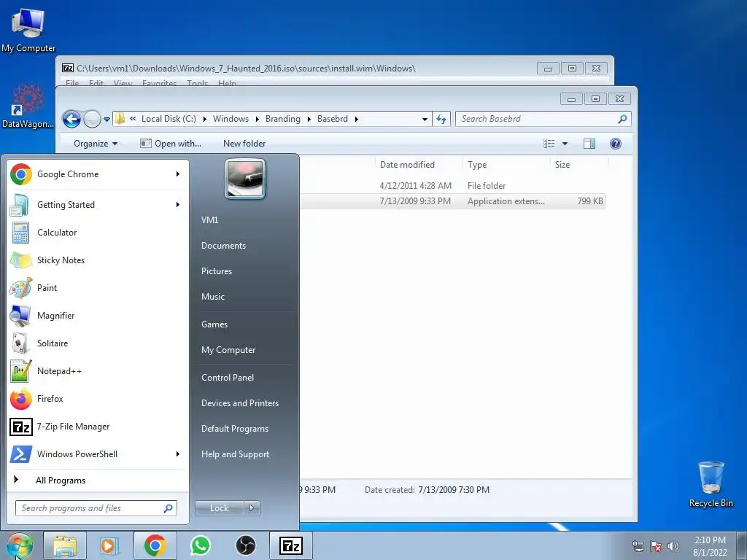The width and height of the screenshot is (747, 560).
Task: Switch to Chrome on the taskbar
Action: coord(155,545)
